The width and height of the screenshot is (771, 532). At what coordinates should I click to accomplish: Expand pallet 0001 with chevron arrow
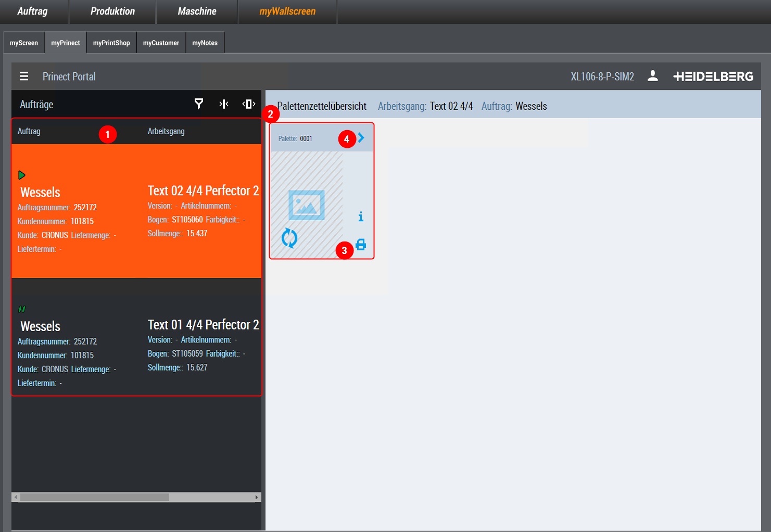(x=361, y=138)
